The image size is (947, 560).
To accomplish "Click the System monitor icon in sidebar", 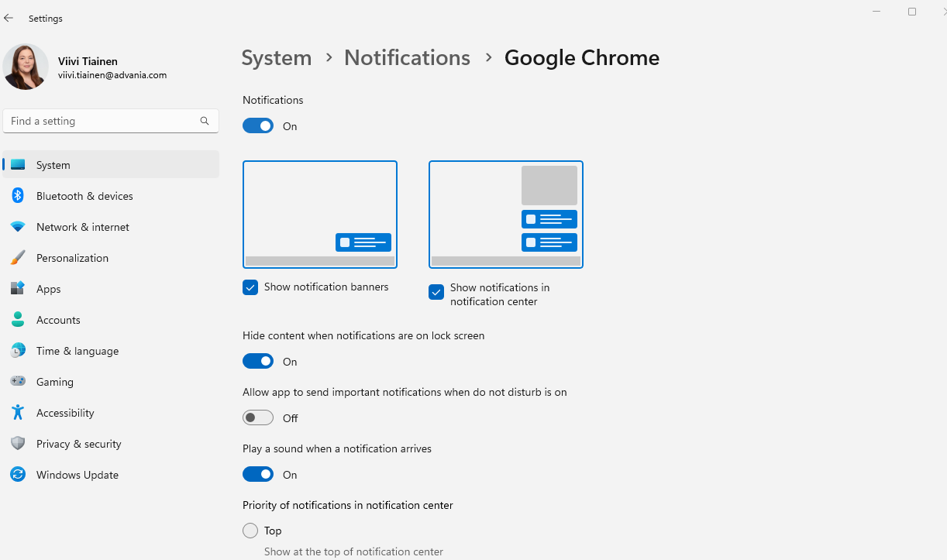I will (18, 165).
